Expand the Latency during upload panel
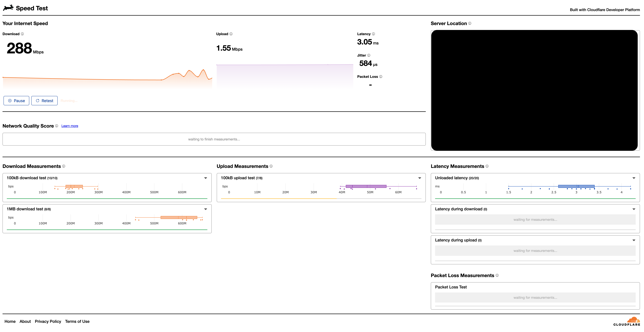Viewport: 644px width, 332px height. pos(634,240)
